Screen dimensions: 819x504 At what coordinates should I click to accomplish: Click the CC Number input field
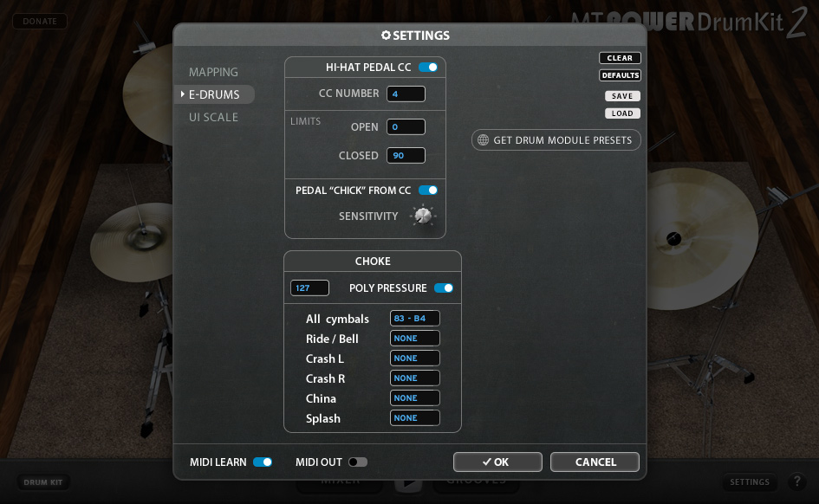(x=406, y=94)
